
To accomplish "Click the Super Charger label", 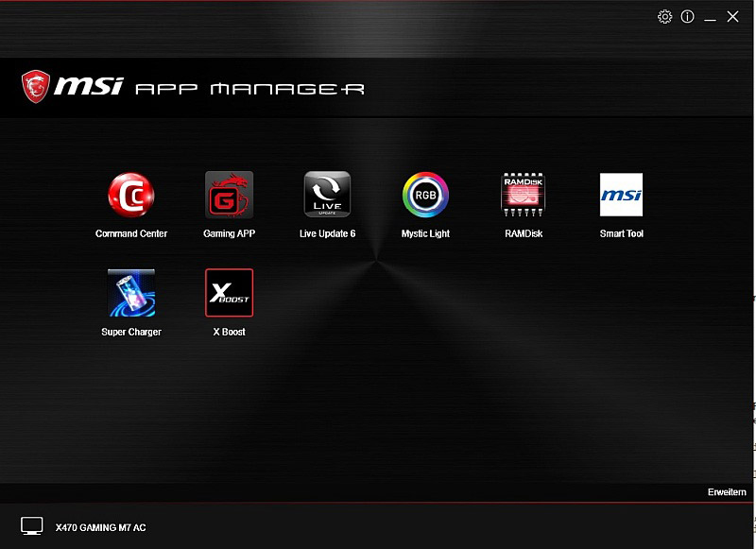I will (131, 332).
